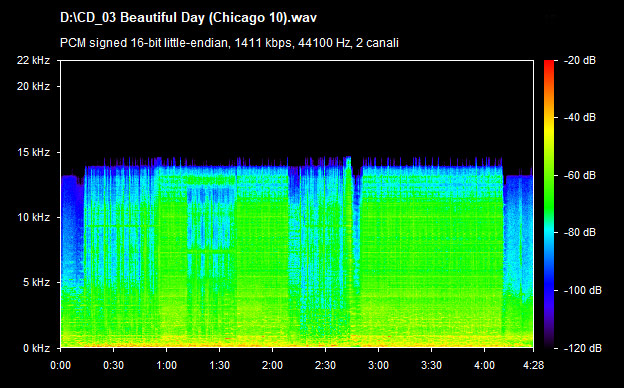
Task: Select the 2:30 time axis marker
Action: pos(325,365)
